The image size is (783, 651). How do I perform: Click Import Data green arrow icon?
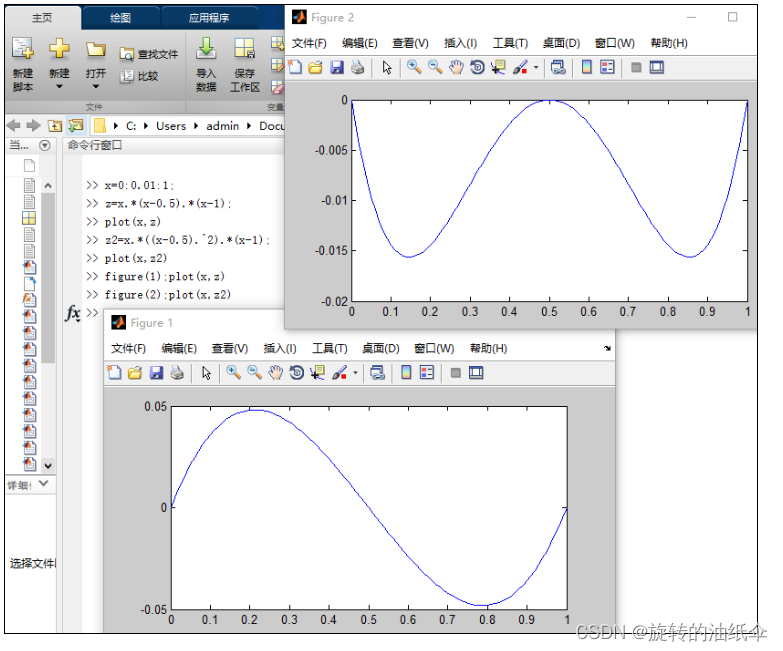point(206,49)
